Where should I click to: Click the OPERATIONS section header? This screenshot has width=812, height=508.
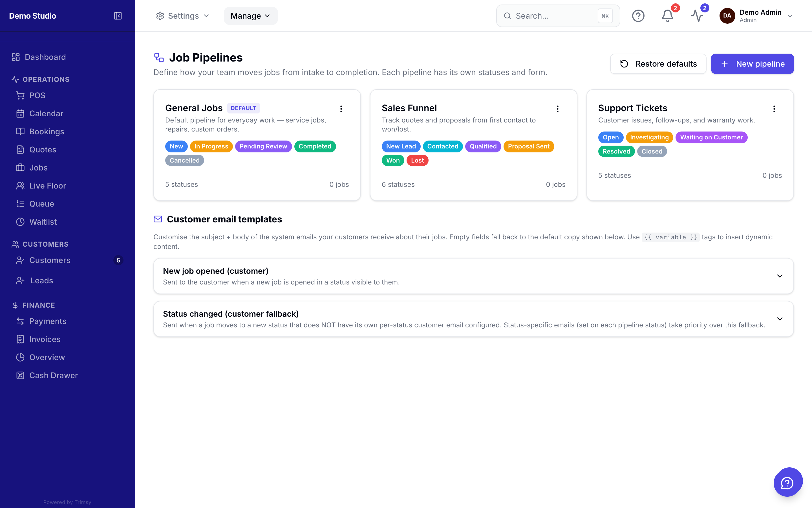[x=46, y=80]
